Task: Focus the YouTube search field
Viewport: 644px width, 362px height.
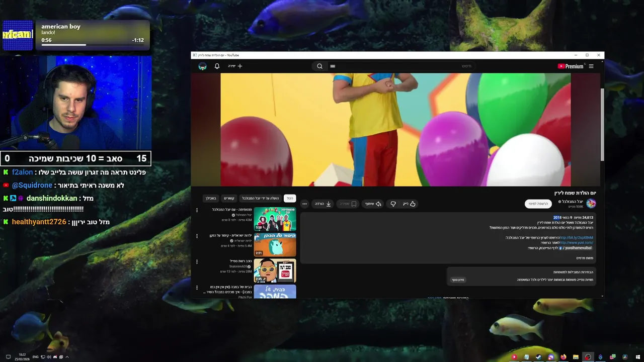Action: pyautogui.click(x=403, y=66)
